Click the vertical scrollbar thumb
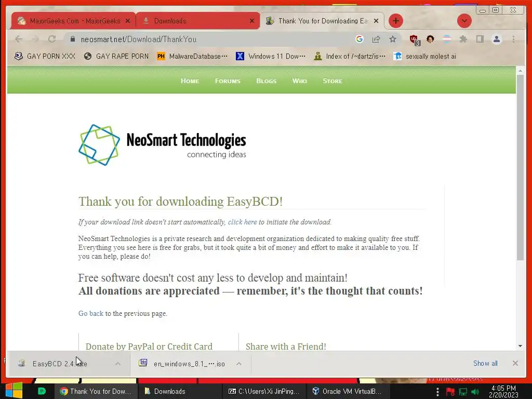The image size is (532, 399). tap(520, 167)
